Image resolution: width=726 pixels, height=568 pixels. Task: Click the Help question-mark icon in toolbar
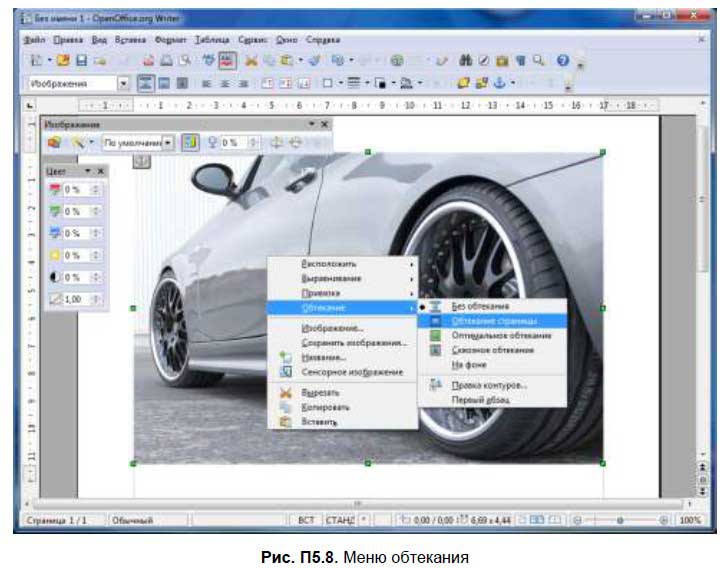562,61
